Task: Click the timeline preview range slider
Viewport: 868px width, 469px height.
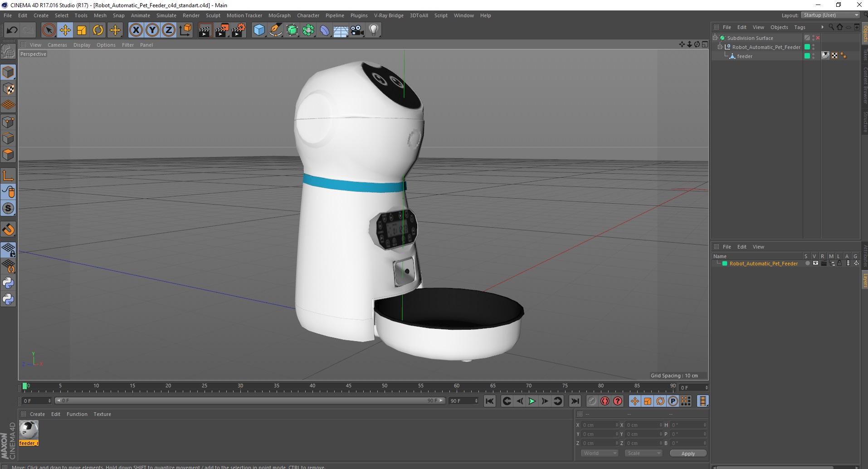Action: 249,401
